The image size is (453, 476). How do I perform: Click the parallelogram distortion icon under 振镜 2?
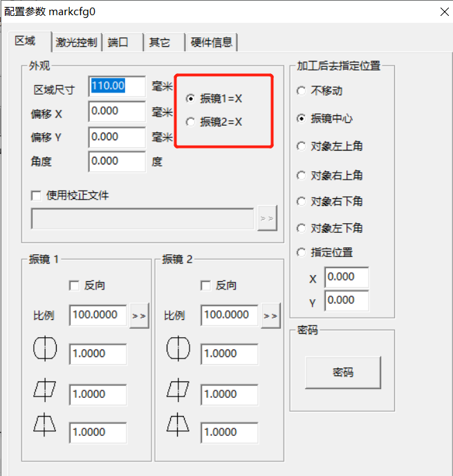[178, 392]
